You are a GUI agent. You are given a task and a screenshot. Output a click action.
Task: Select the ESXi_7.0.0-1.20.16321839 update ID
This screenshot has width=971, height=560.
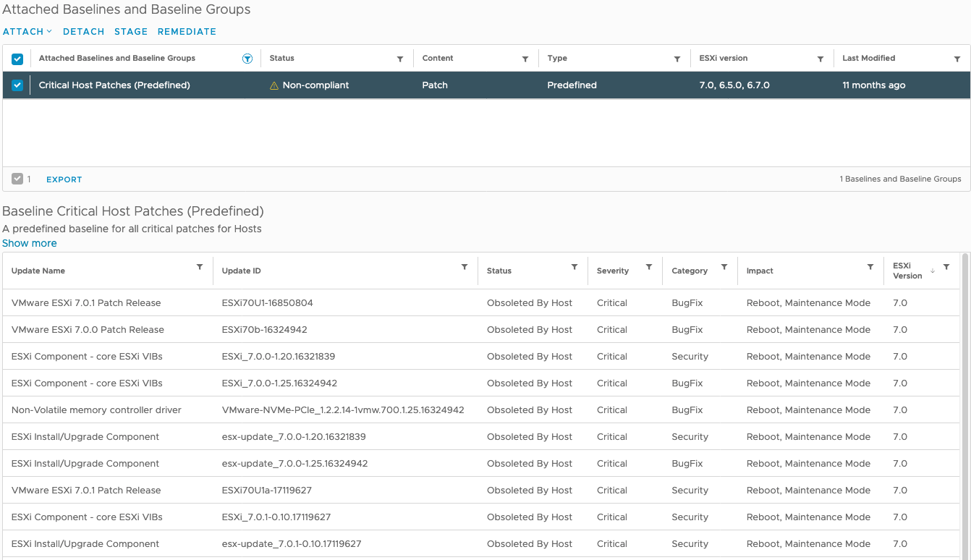point(279,357)
